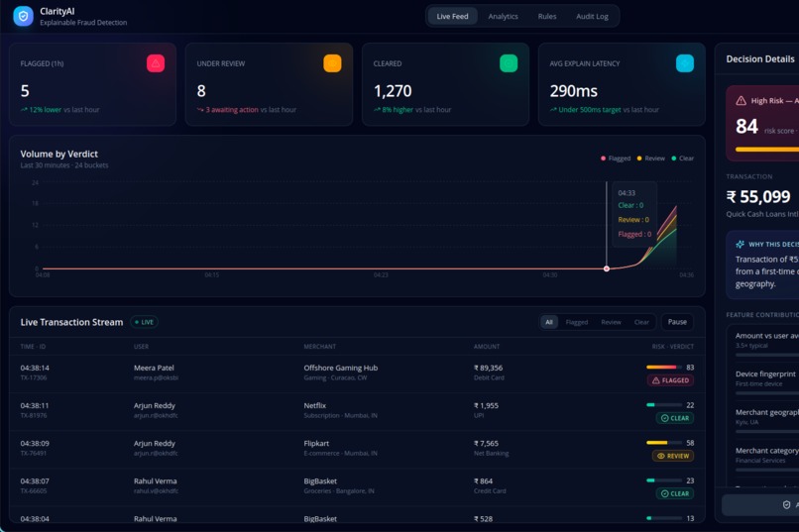Viewport: 799px width, 532px height.
Task: Click the Volume by Verdict chart title
Action: (x=59, y=154)
